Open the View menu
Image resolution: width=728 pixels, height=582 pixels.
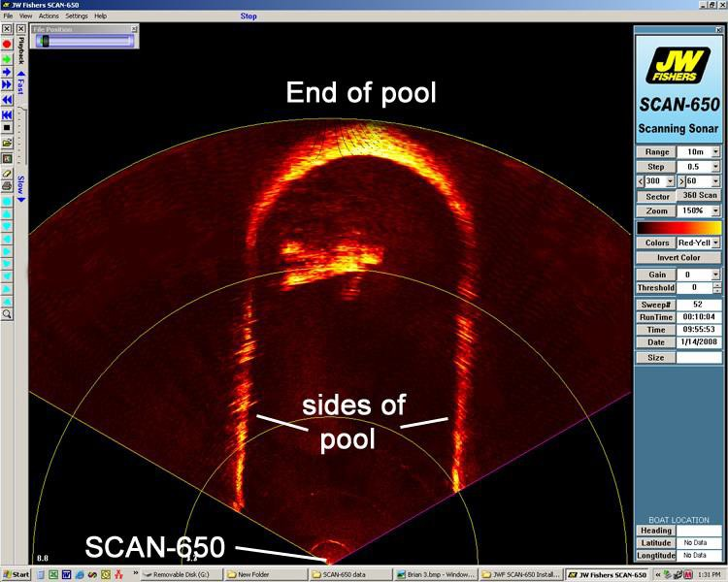pos(25,16)
